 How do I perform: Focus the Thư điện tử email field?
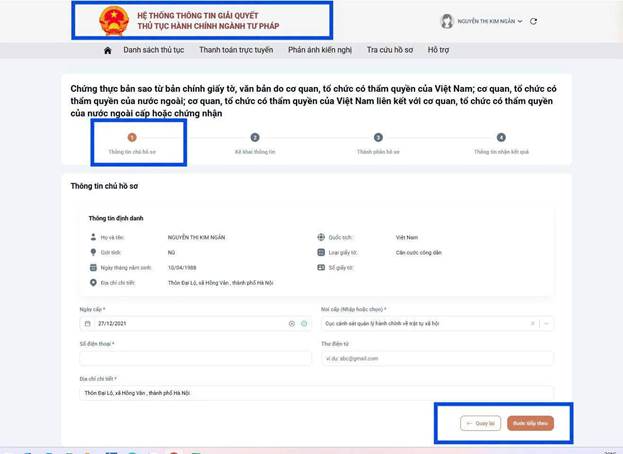click(437, 358)
